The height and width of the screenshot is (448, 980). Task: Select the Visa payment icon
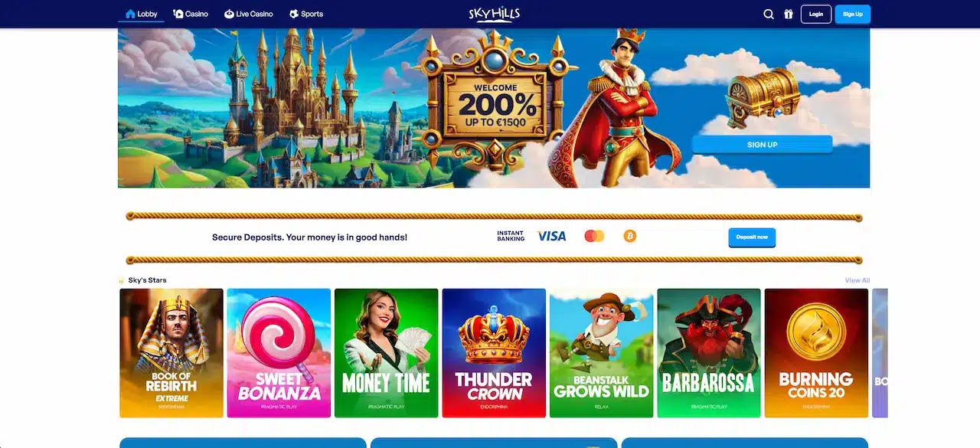pos(551,236)
